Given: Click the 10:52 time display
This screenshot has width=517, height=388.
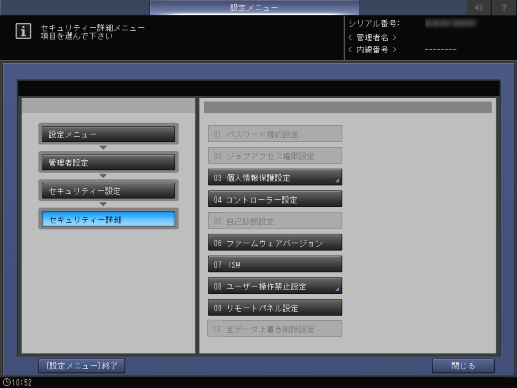Looking at the screenshot, I should (x=22, y=382).
